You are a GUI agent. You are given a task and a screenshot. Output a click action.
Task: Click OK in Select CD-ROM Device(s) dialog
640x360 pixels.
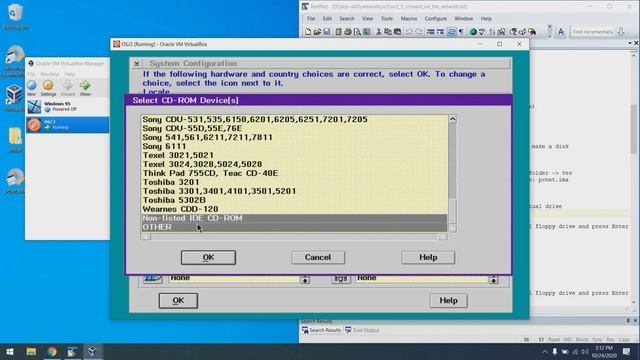(208, 258)
